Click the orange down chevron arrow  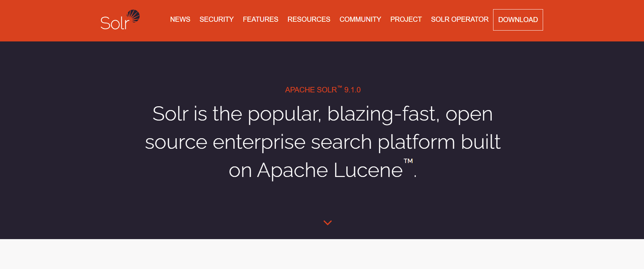coord(328,223)
